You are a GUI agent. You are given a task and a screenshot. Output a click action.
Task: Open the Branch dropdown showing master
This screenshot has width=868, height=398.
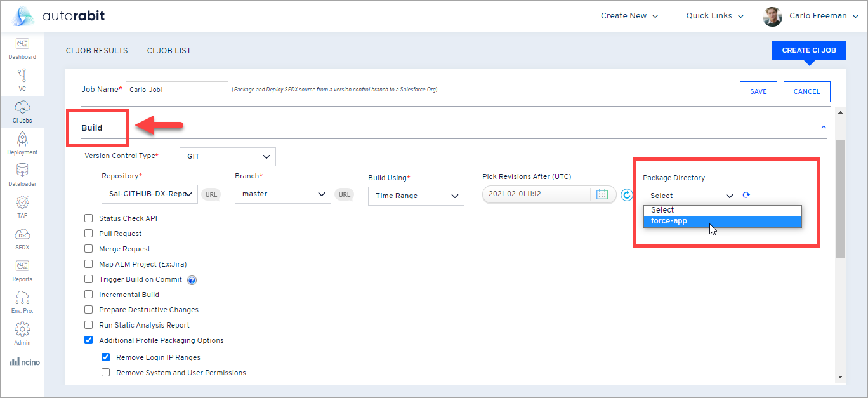[282, 194]
